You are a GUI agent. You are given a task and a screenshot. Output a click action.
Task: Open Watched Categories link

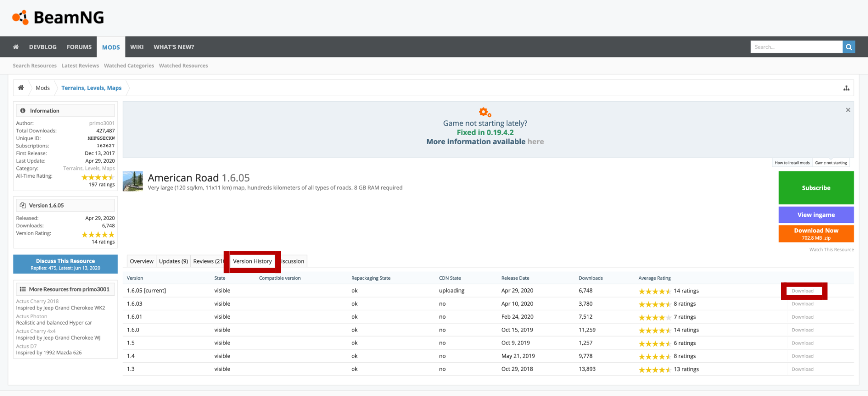[x=129, y=66]
